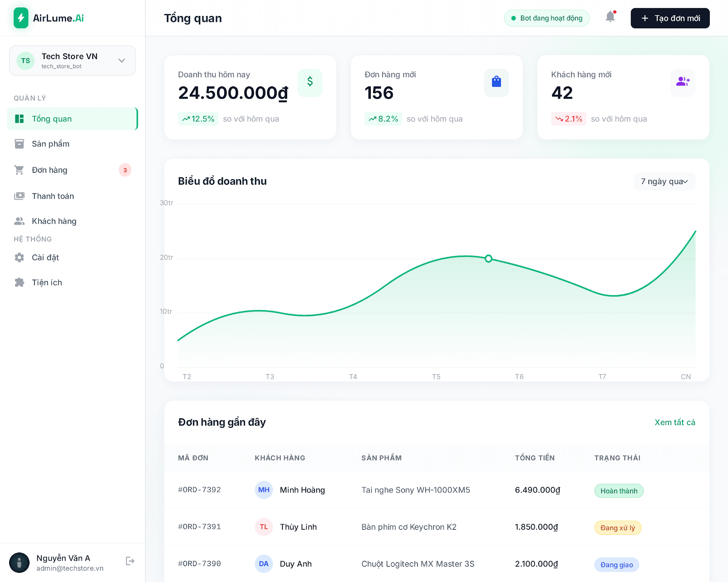Toggle the Bot đang hoạt động status

tap(546, 18)
